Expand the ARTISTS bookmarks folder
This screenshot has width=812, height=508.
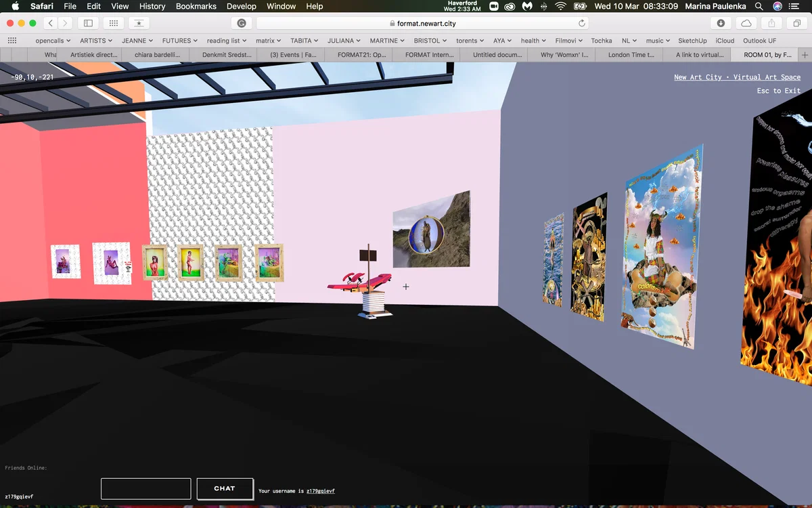[96, 41]
